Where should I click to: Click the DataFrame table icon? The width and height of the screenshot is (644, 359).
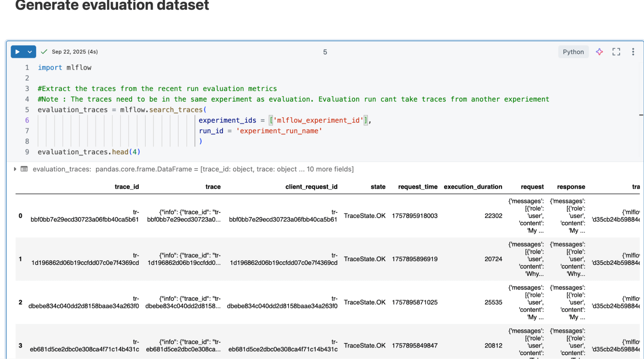(24, 169)
